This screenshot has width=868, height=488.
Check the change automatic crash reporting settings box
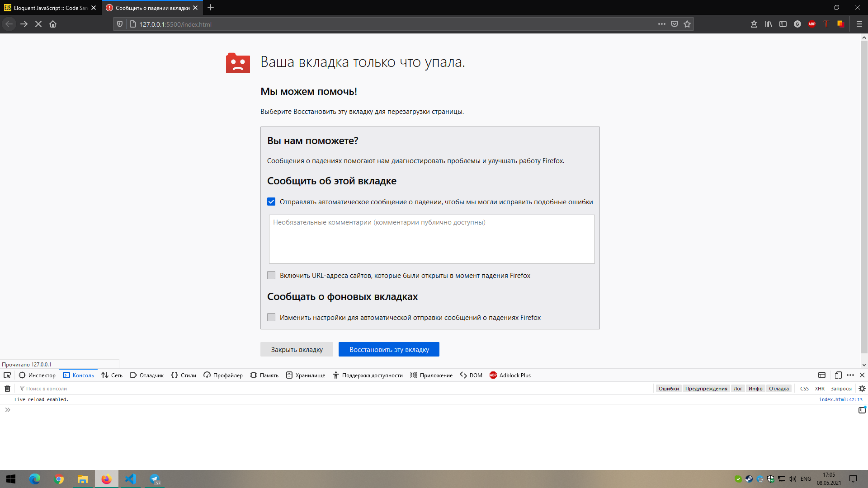tap(271, 318)
